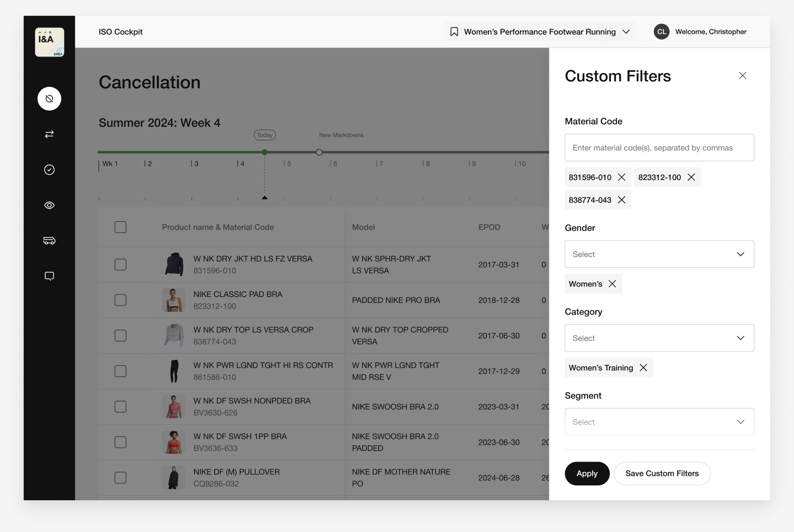The image size is (794, 532).
Task: Click Save Custom Filters button
Action: [x=662, y=473]
